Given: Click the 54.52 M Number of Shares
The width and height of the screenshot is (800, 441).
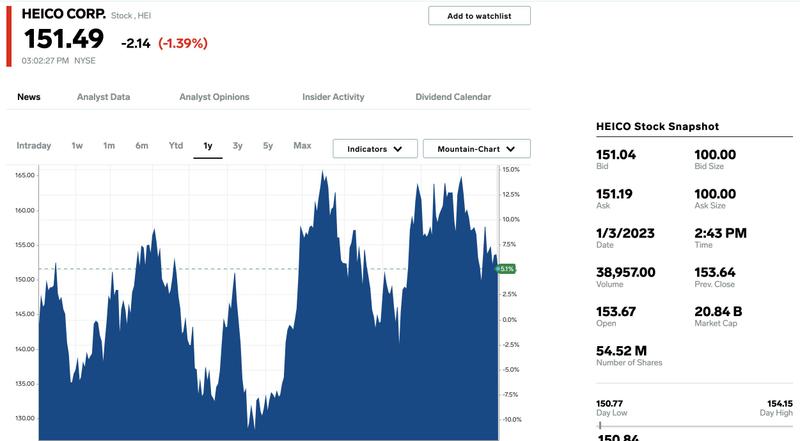Looking at the screenshot, I should click(621, 351).
